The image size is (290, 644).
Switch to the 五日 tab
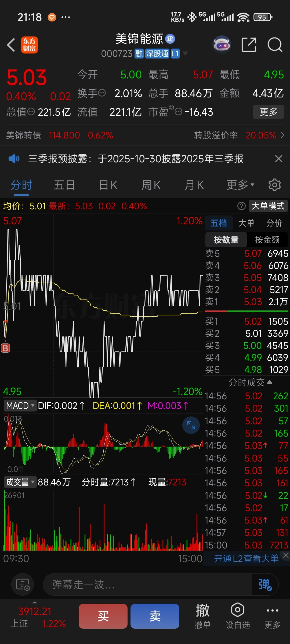[64, 185]
